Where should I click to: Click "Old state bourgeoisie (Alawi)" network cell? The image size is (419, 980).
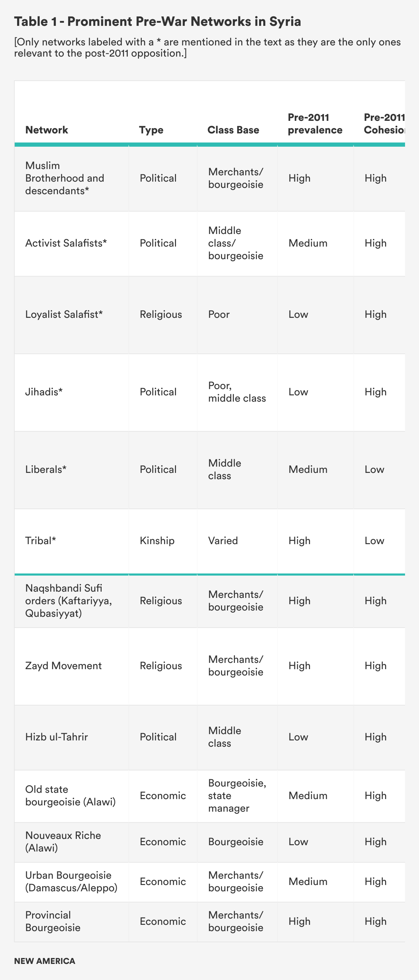point(70,796)
